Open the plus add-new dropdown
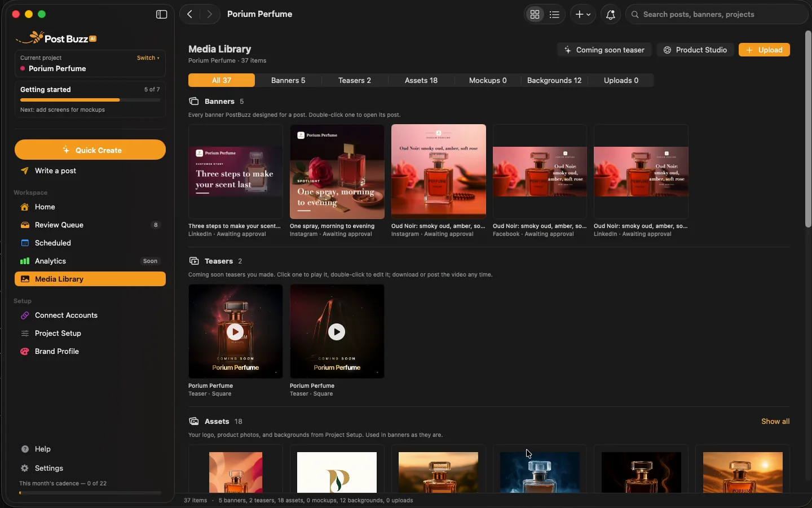Image resolution: width=812 pixels, height=508 pixels. (x=583, y=15)
